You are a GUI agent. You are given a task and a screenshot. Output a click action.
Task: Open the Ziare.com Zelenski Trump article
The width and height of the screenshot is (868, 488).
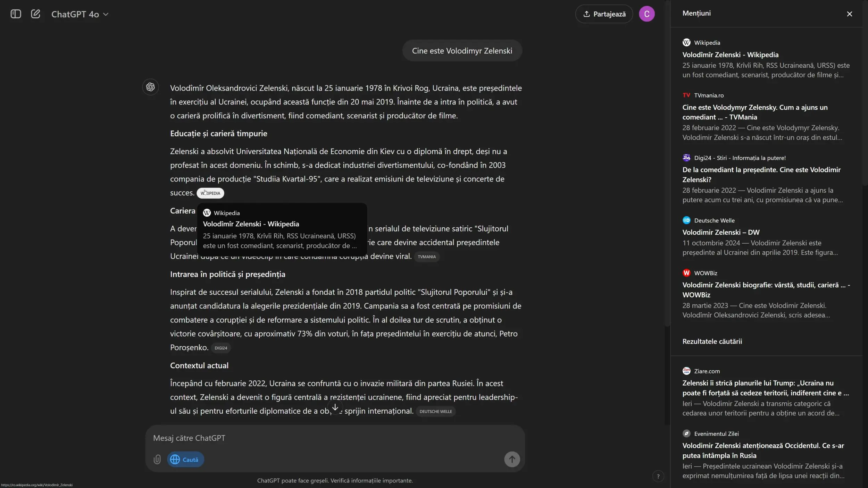point(765,388)
